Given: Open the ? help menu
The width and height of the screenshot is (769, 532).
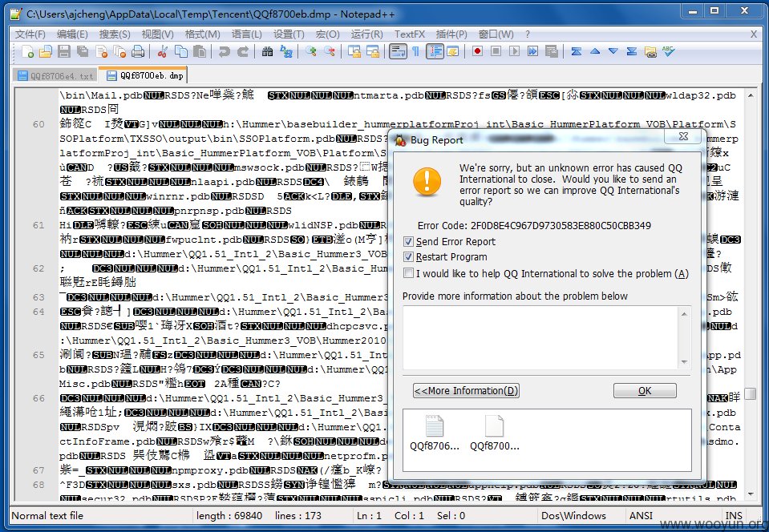Looking at the screenshot, I should (527, 34).
